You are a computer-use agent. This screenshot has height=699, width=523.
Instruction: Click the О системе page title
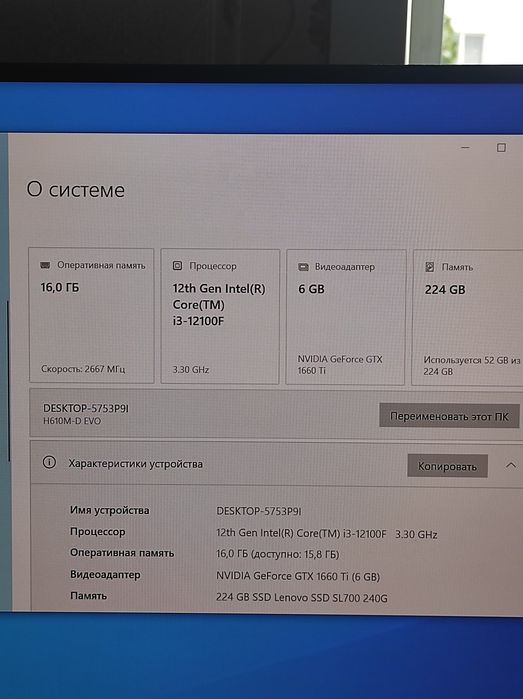[x=75, y=189]
